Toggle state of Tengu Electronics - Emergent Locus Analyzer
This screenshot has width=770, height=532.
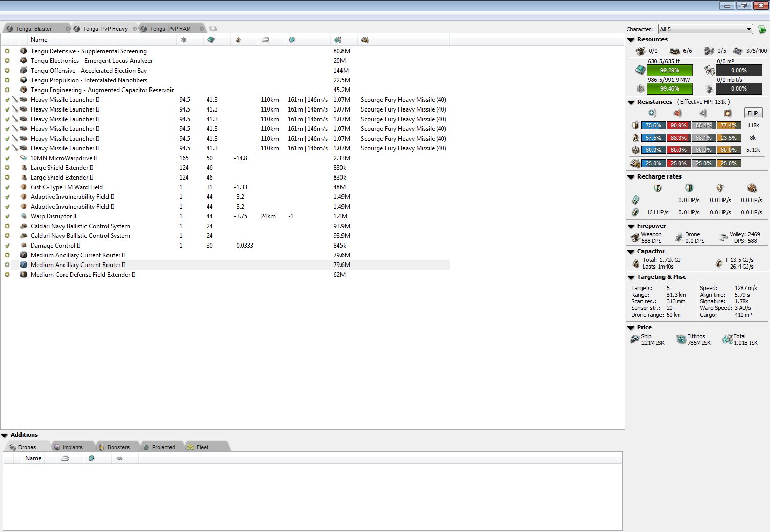[x=7, y=61]
